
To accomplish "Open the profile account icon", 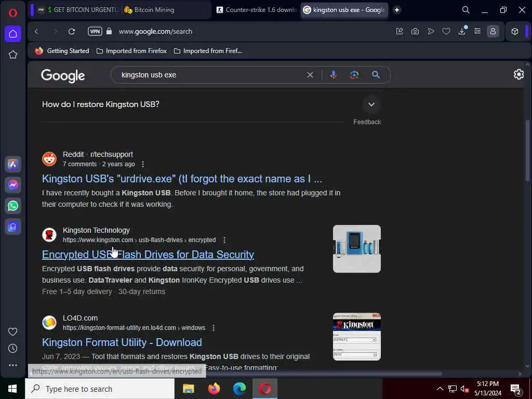I will pos(493,31).
